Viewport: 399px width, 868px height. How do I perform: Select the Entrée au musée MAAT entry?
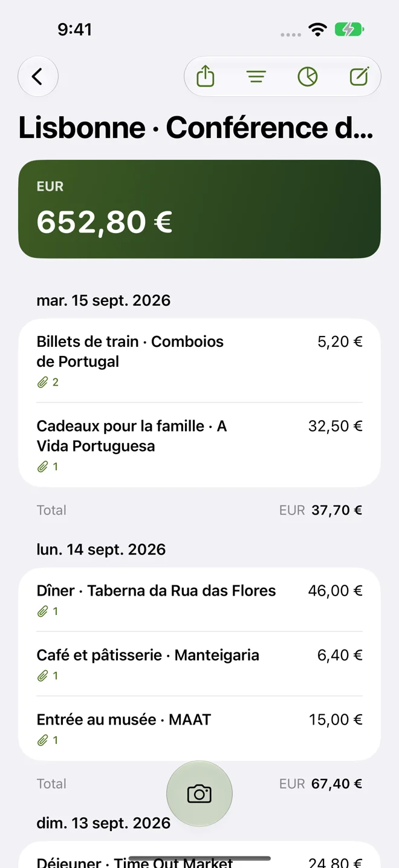(x=199, y=728)
